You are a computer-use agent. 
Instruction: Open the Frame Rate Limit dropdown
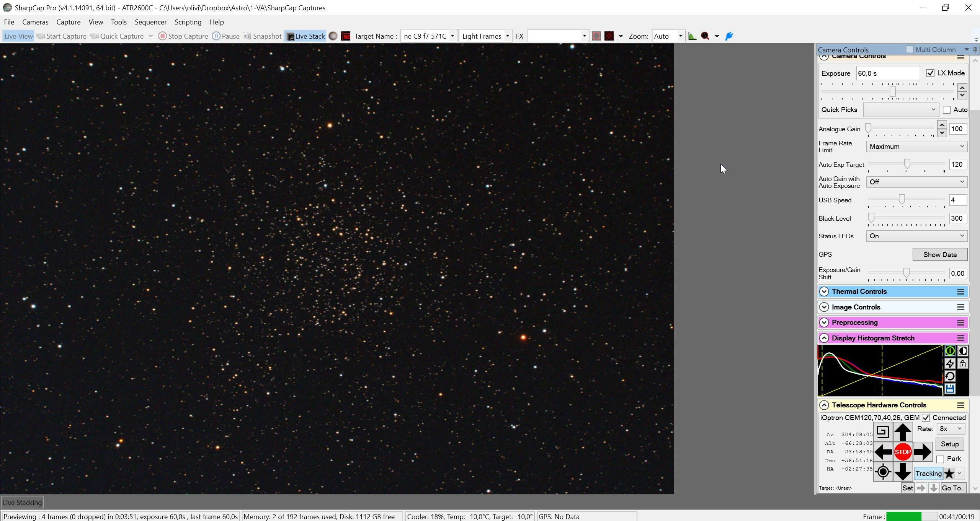[916, 147]
